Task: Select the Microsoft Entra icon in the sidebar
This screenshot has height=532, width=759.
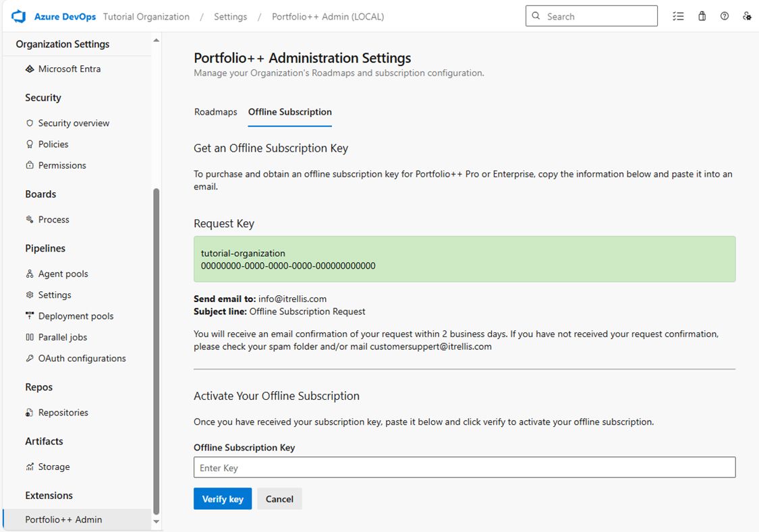Action: point(30,69)
